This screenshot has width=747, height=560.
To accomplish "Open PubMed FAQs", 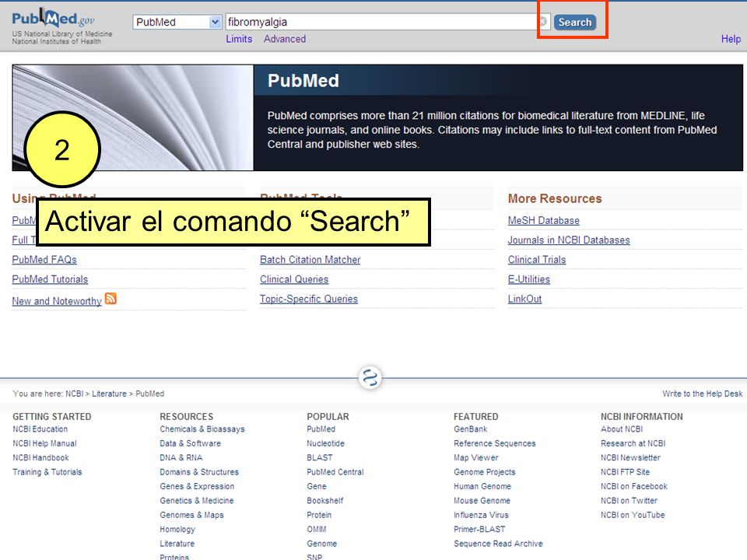I will [44, 260].
